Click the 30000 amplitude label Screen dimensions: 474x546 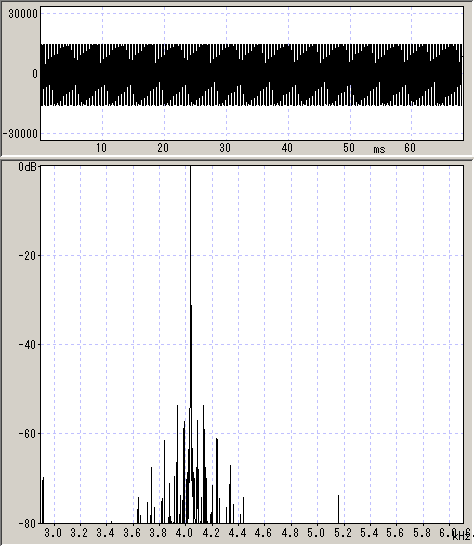click(23, 14)
